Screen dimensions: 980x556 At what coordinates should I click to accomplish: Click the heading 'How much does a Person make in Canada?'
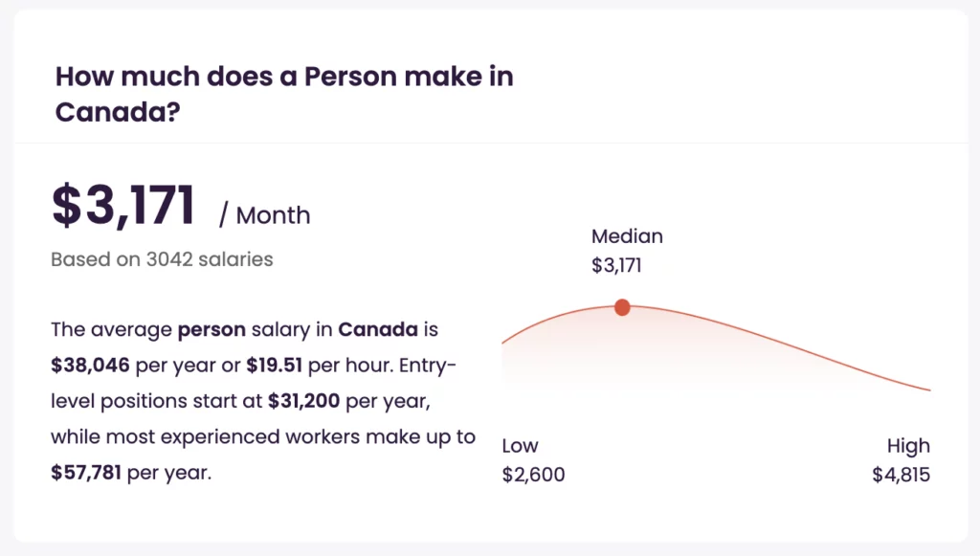point(284,94)
